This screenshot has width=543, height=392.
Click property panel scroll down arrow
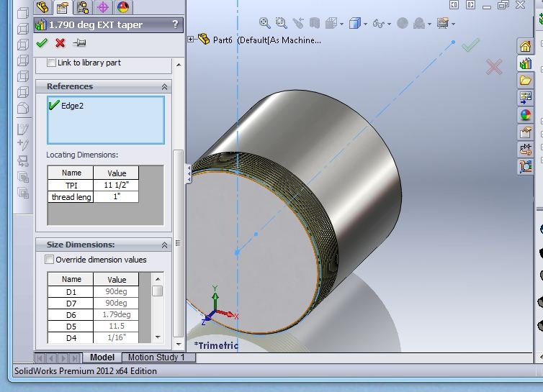(179, 345)
